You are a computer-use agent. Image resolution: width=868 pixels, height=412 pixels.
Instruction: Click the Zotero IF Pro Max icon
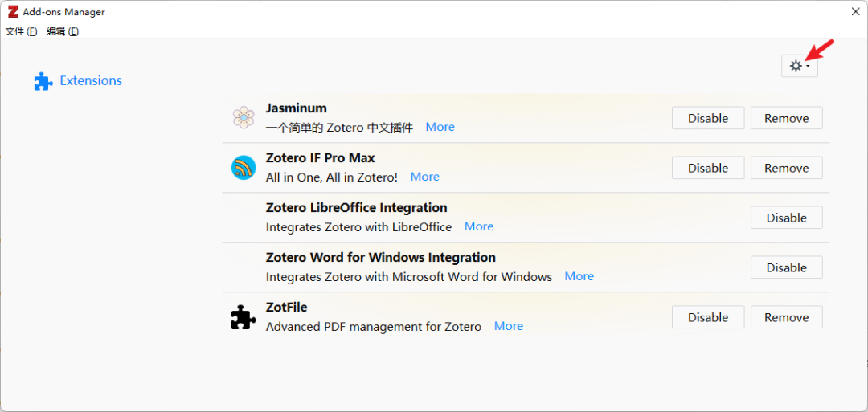click(x=243, y=168)
